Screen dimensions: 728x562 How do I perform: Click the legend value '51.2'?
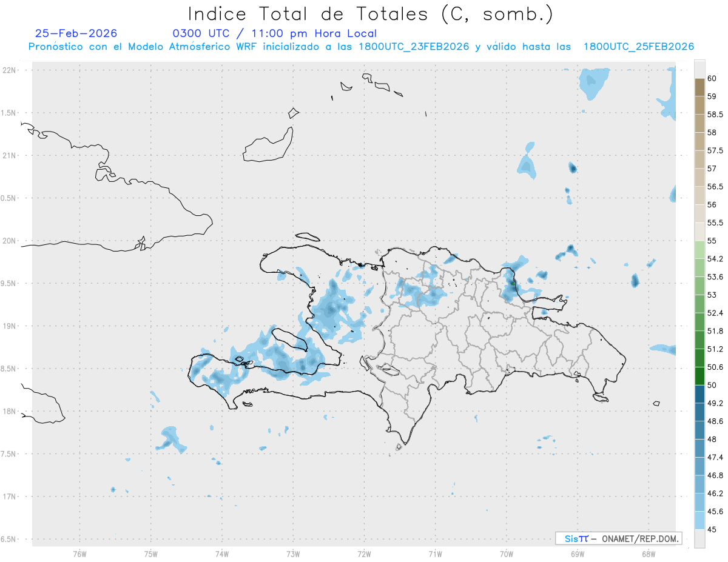(715, 349)
